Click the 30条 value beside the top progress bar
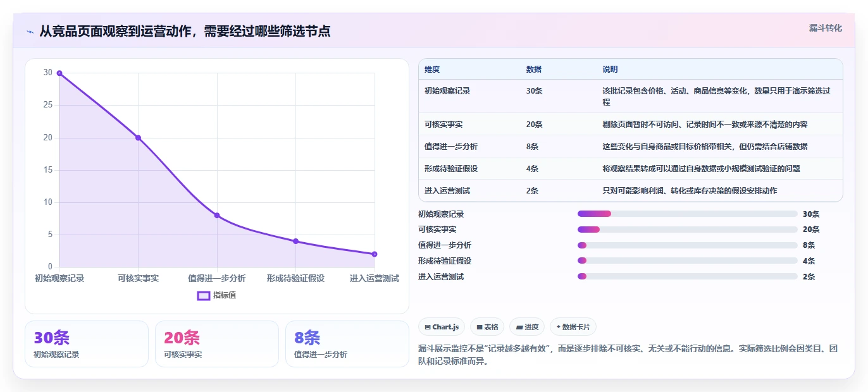 click(811, 214)
